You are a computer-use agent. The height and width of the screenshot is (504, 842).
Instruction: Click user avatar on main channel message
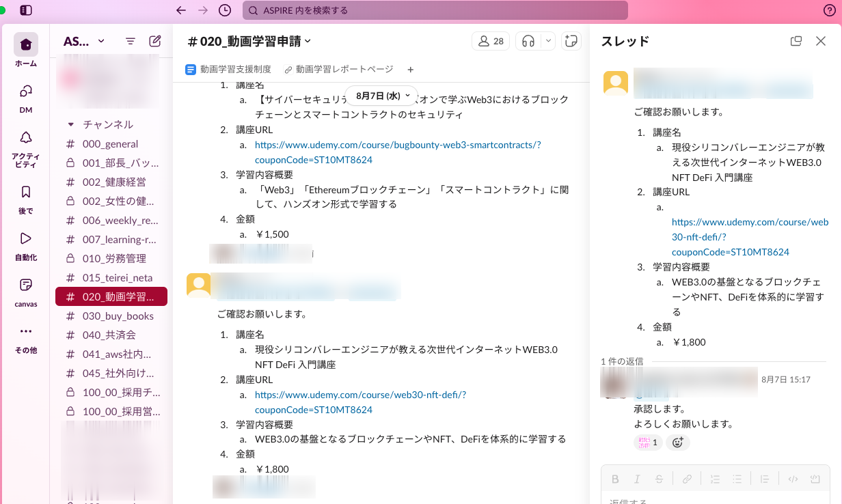tap(199, 285)
